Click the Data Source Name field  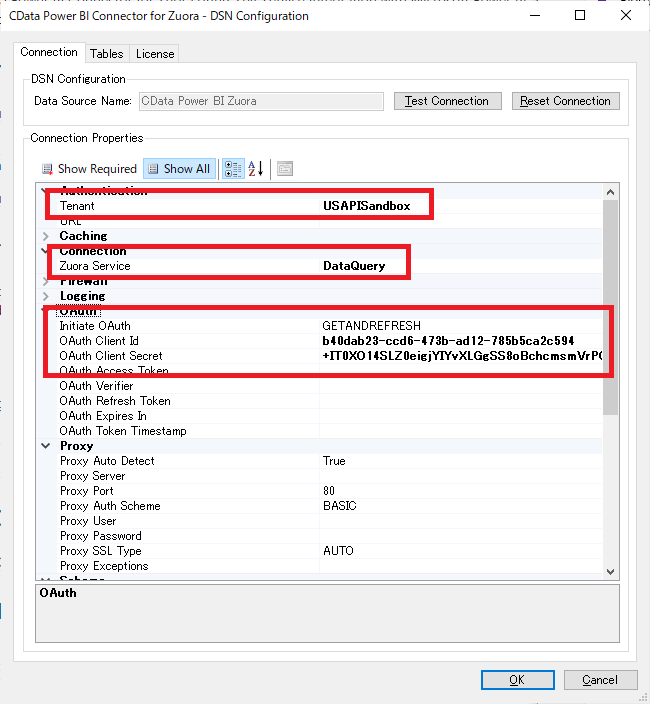pos(261,101)
